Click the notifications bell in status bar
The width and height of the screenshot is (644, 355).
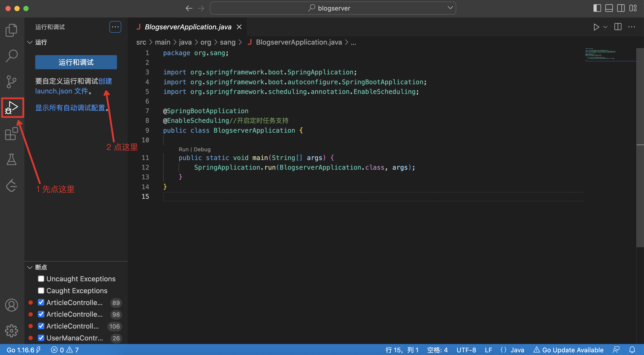pos(632,350)
